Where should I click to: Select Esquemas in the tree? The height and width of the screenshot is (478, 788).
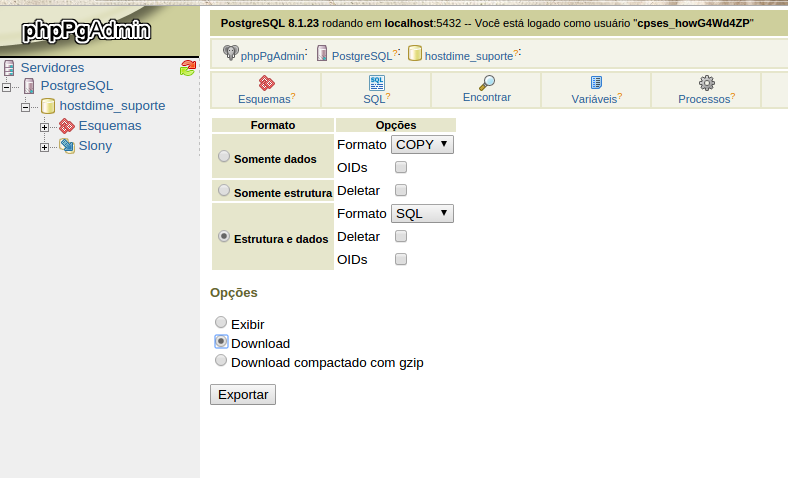110,126
